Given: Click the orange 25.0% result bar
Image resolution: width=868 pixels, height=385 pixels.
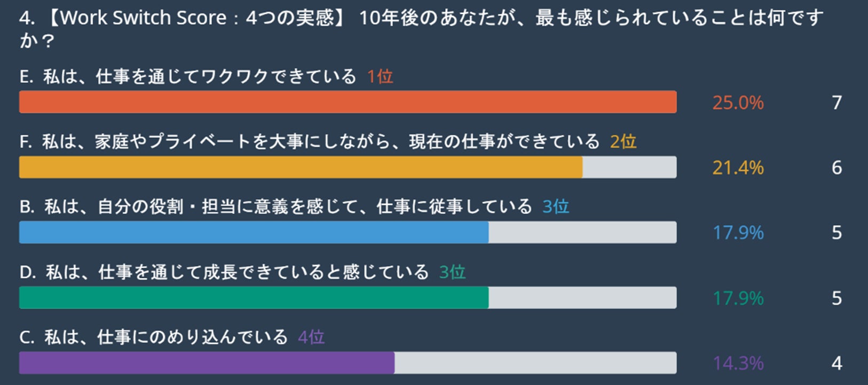Looking at the screenshot, I should click(x=348, y=102).
